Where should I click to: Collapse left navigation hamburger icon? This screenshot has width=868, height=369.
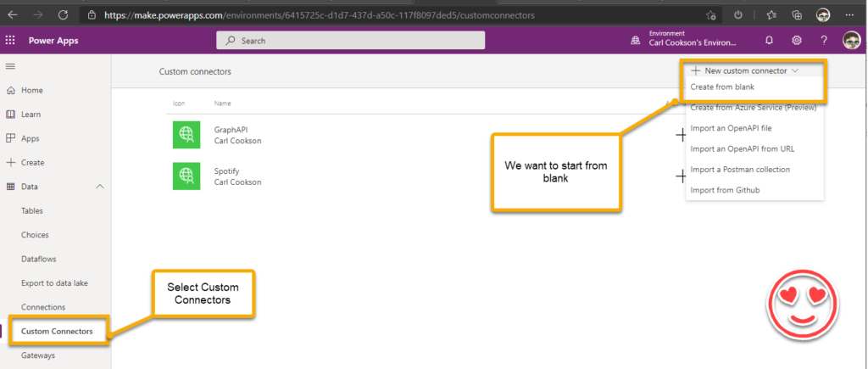pos(10,66)
